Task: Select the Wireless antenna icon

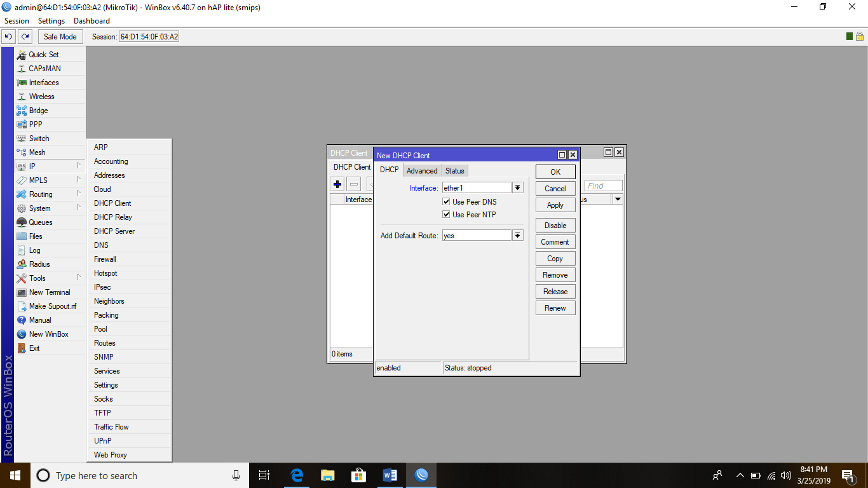Action: [22, 97]
